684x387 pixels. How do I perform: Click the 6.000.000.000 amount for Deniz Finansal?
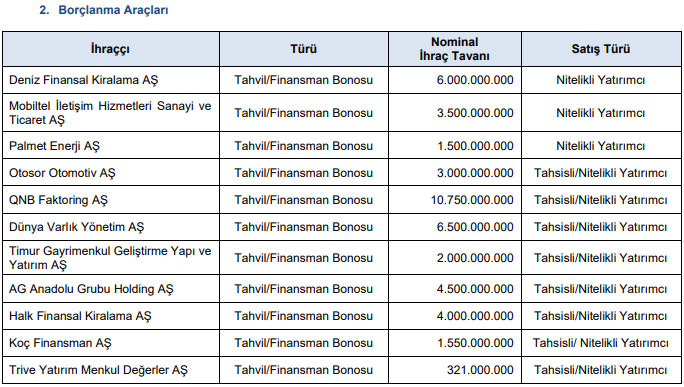475,80
